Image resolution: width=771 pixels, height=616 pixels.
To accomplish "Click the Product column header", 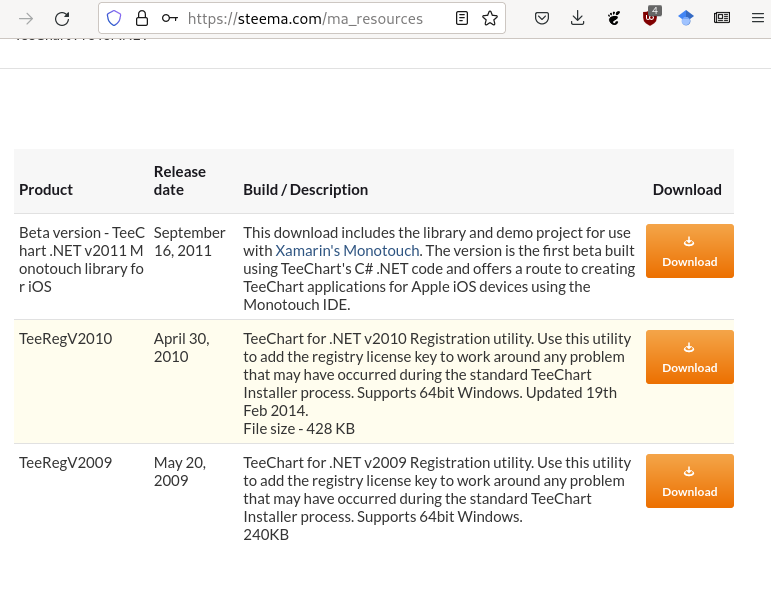I will point(46,190).
